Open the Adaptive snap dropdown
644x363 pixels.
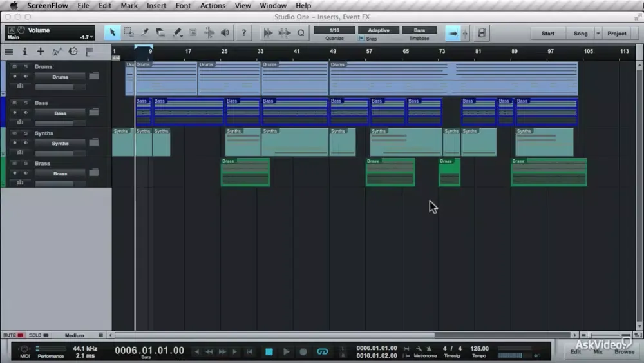click(x=379, y=30)
